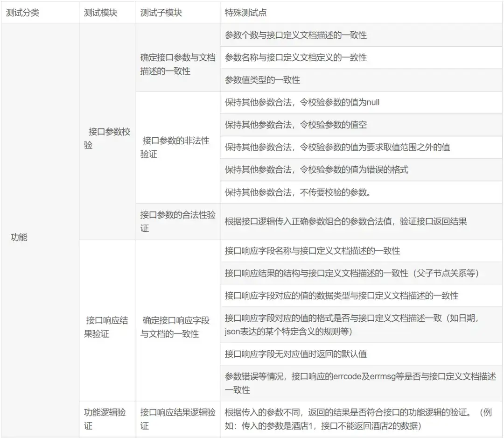Select row 参数值类型的一致性
The image size is (504, 438).
[361, 80]
